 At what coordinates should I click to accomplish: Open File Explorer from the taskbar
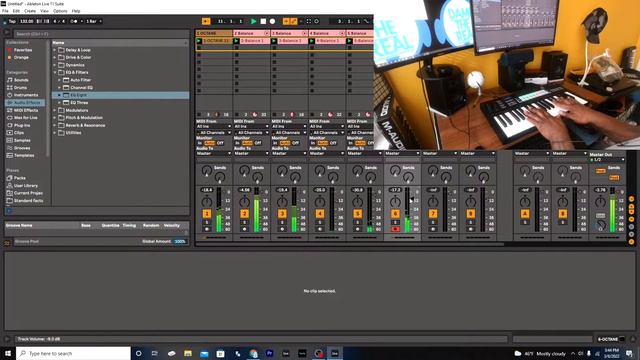[188, 353]
